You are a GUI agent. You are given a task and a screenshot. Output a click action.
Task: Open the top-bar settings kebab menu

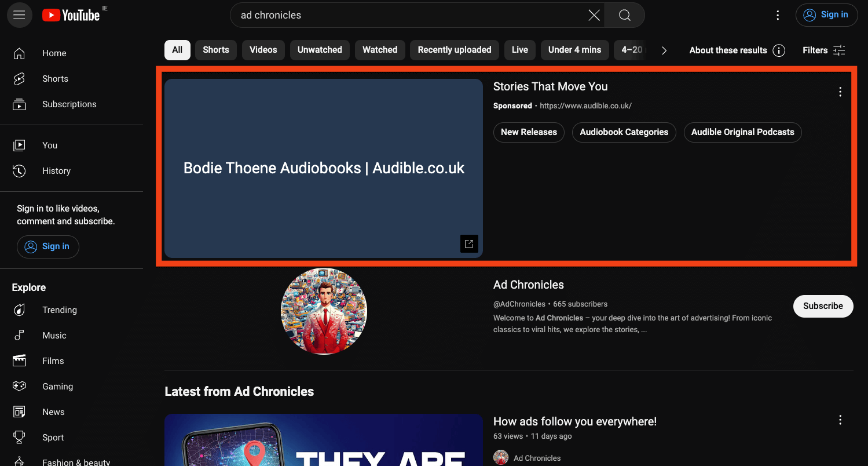point(778,16)
